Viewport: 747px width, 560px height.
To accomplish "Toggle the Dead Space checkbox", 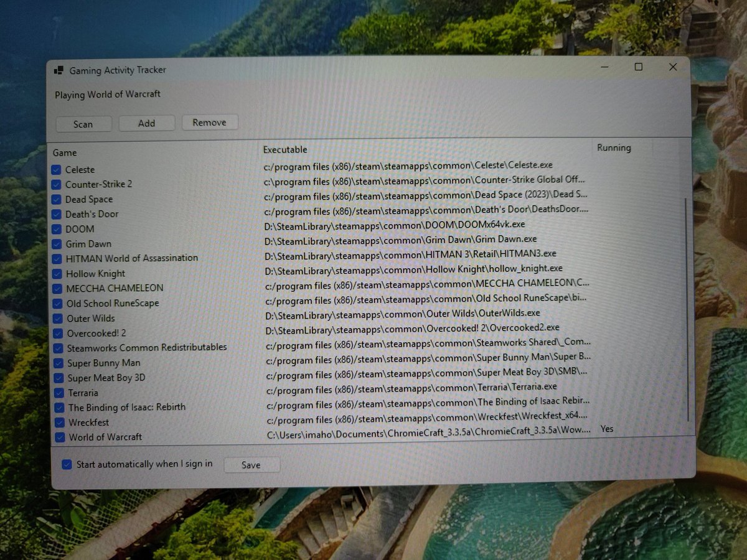I will (x=56, y=199).
